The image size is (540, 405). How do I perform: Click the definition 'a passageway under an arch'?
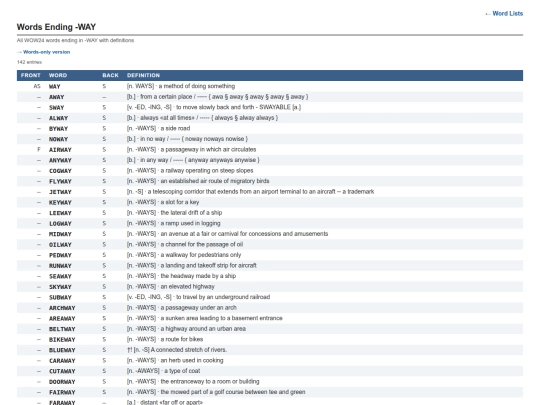198,308
